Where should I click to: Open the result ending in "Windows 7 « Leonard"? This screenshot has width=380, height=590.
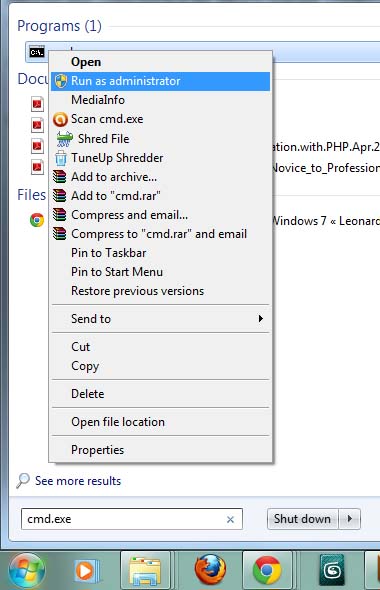[326, 220]
